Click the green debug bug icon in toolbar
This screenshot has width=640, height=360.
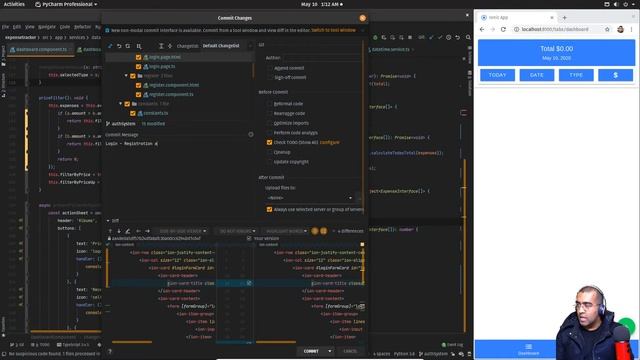pyautogui.click(x=375, y=38)
